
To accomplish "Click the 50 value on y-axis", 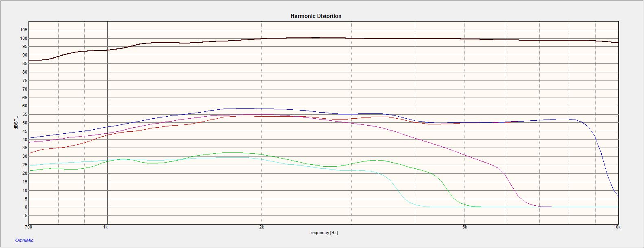I will pos(25,123).
